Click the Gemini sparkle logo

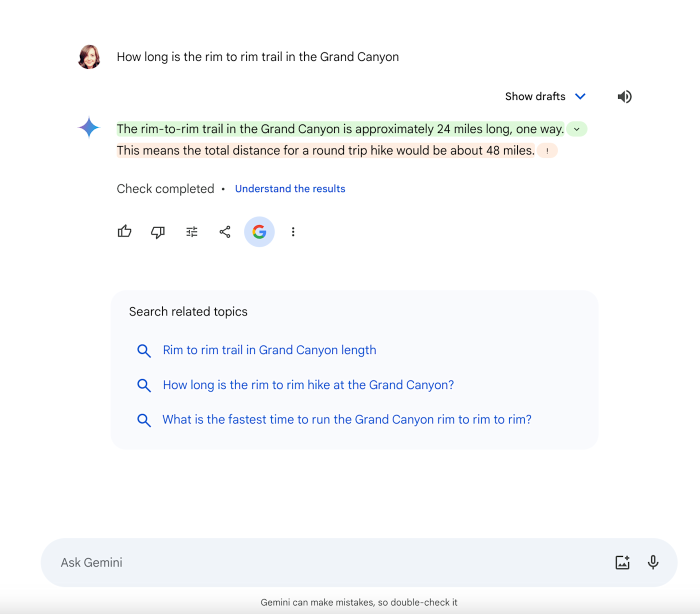pyautogui.click(x=89, y=127)
